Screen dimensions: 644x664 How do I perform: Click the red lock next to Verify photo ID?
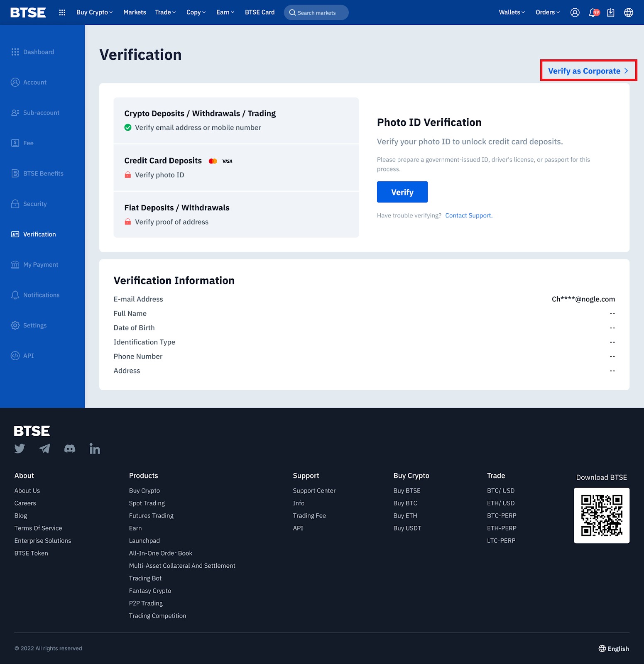click(x=128, y=175)
